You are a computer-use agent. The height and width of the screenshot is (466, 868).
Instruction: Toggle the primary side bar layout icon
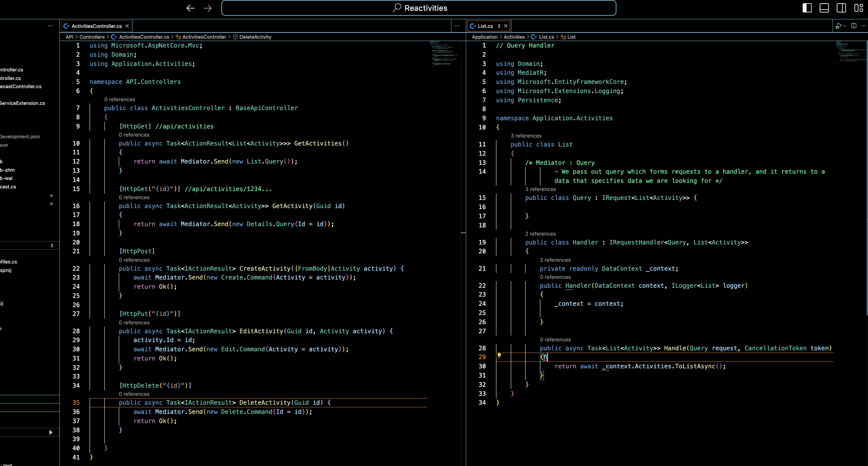point(807,8)
